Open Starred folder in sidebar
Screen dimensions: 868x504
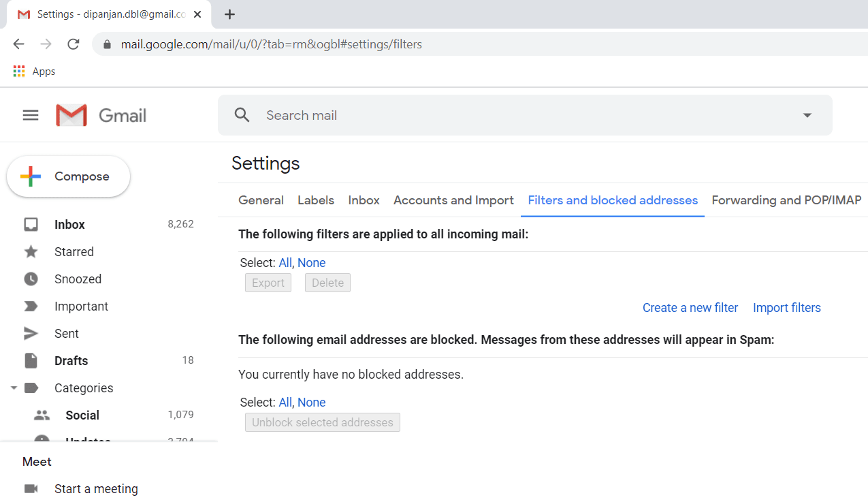tap(74, 252)
